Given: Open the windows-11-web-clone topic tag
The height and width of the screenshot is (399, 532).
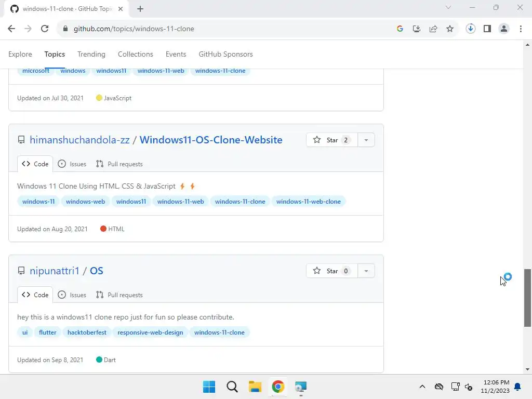Looking at the screenshot, I should coord(309,202).
